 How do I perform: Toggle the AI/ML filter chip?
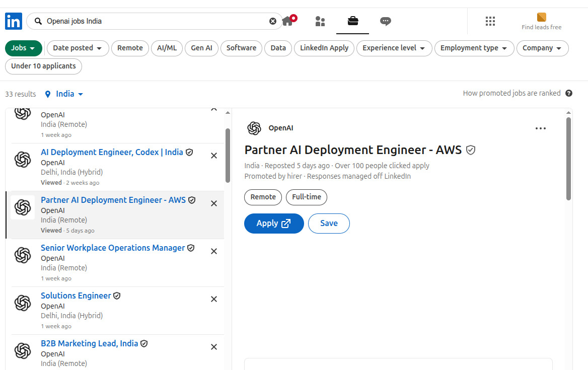point(167,48)
